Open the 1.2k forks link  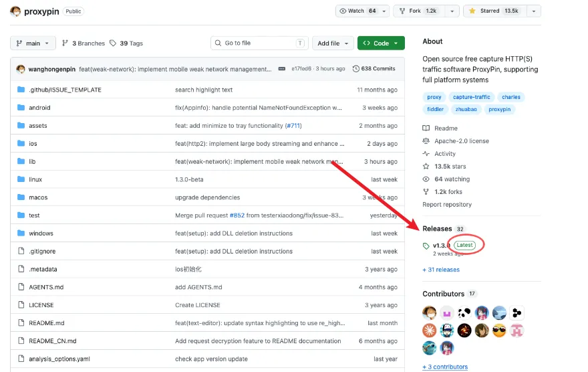[448, 192]
